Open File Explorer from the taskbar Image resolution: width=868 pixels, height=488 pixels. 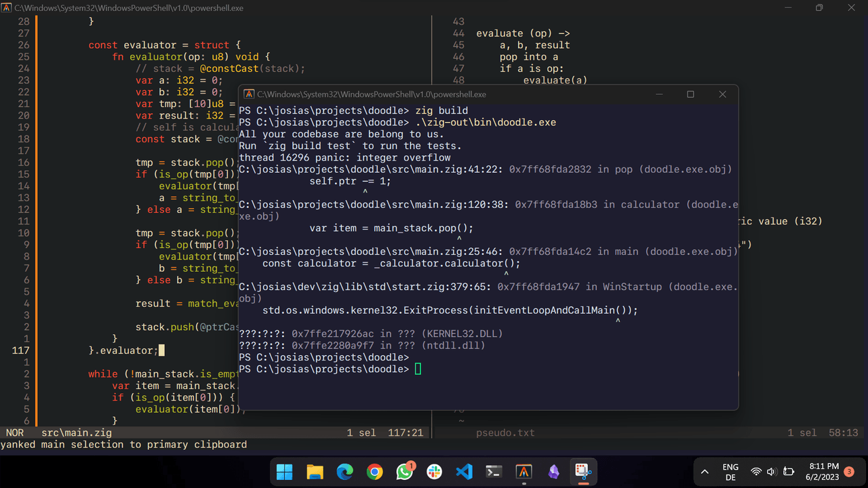(x=315, y=472)
